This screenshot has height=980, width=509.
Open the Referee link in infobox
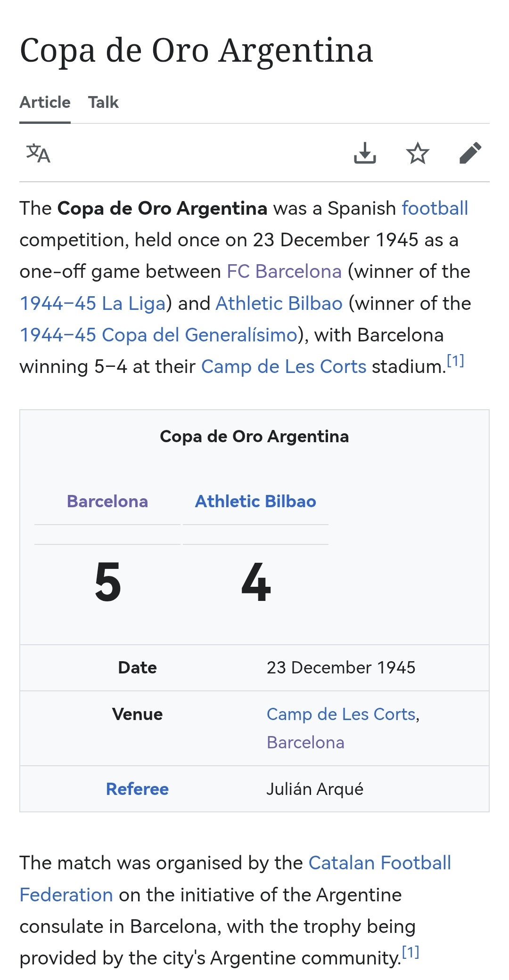point(137,789)
